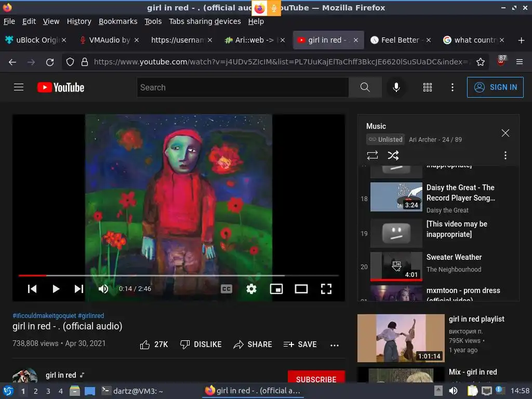
Task: Open the Tools menu
Action: tap(153, 21)
